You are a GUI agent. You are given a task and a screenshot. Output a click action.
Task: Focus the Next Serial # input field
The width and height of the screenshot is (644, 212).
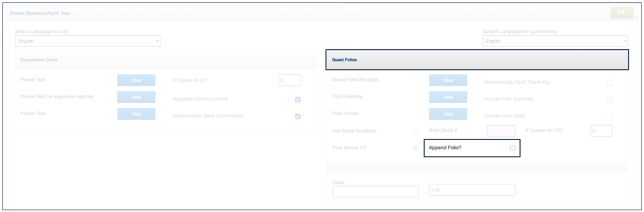point(501,131)
